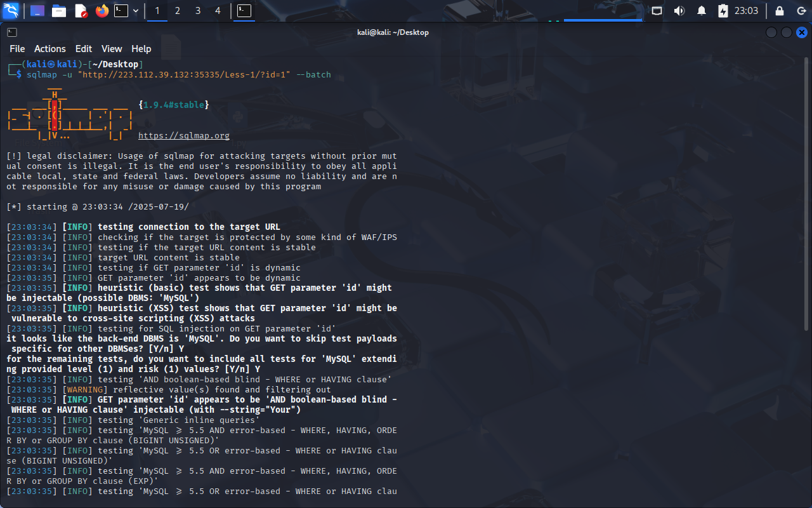Click the 23:03 panel clock
The width and height of the screenshot is (812, 508).
point(746,11)
